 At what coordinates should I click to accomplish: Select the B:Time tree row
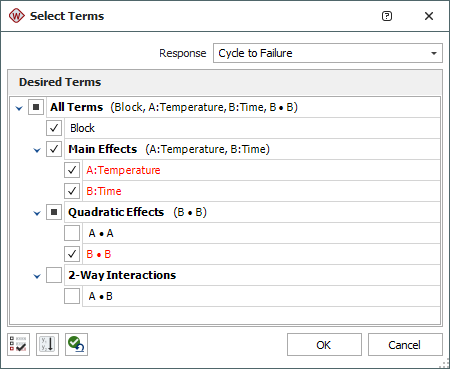coord(261,191)
